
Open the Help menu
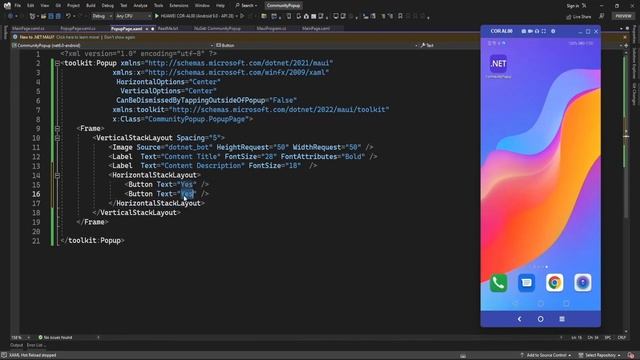pos(220,6)
